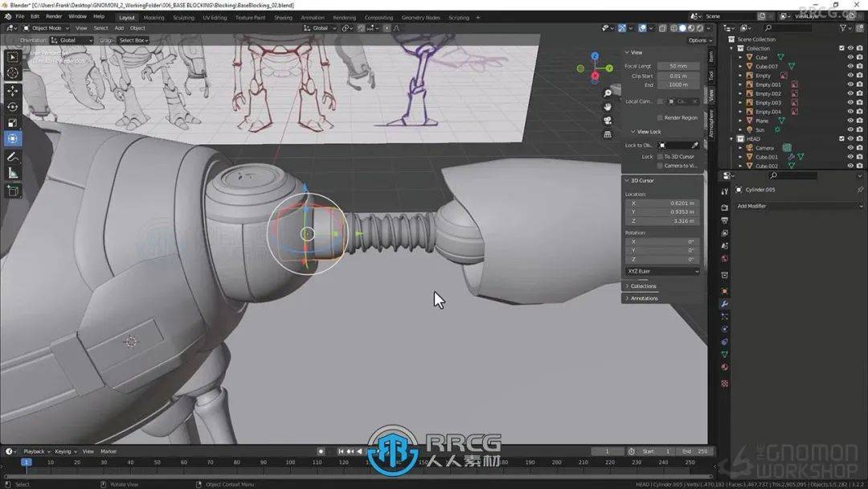The image size is (868, 489).
Task: Open the XYZ Euler rotation order dropdown
Action: (x=661, y=271)
